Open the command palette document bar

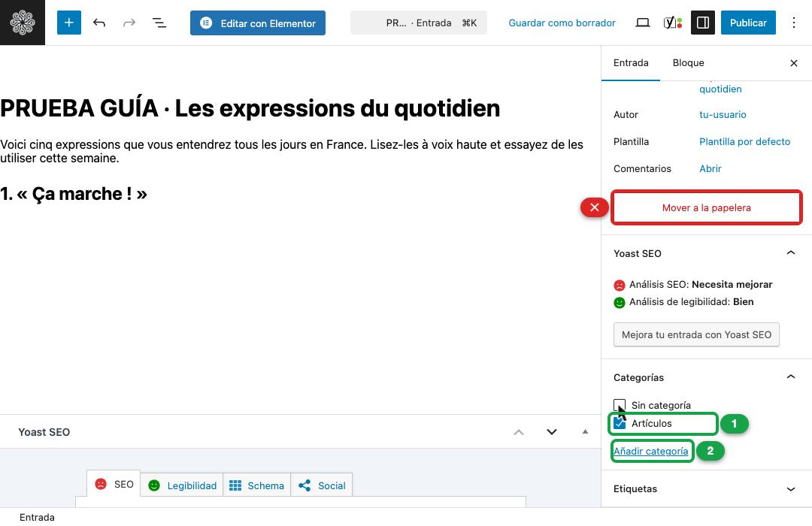[419, 23]
